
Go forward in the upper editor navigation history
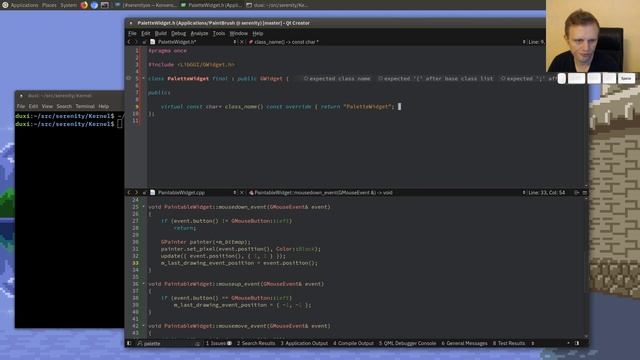click(136, 42)
